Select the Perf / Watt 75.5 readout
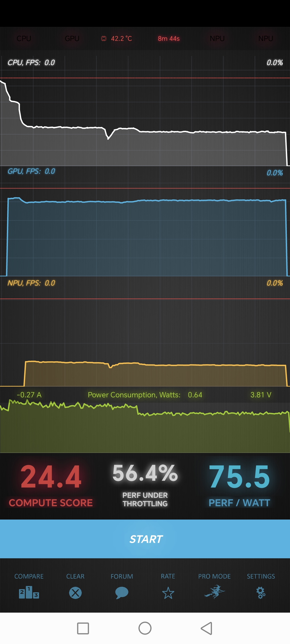The height and width of the screenshot is (644, 290). coord(239,477)
